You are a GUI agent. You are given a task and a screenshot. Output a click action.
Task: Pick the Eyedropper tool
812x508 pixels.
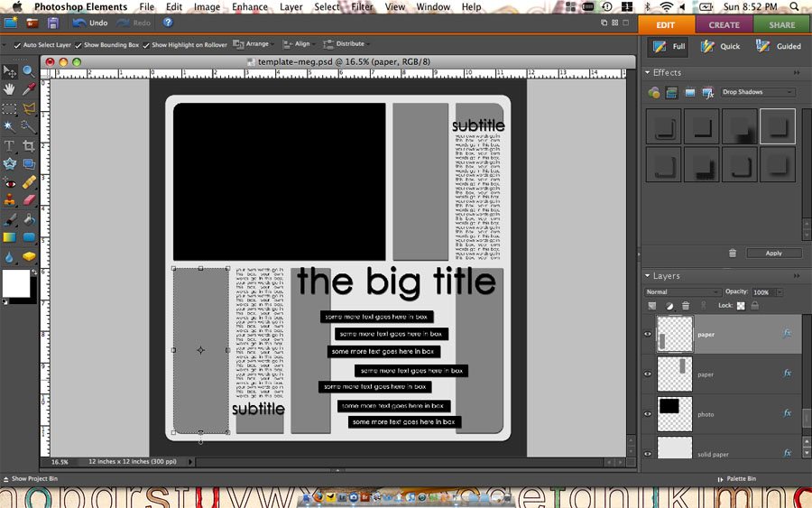29,89
